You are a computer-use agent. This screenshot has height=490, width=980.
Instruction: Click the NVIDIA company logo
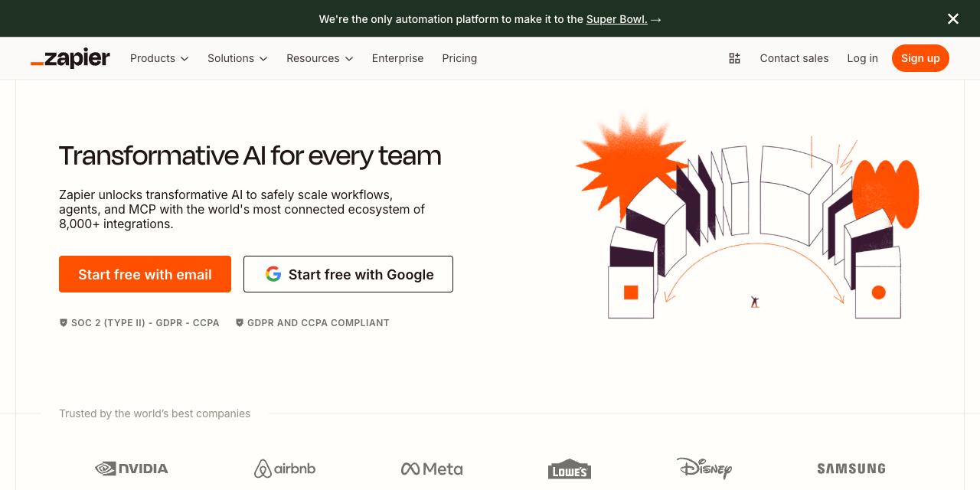132,469
